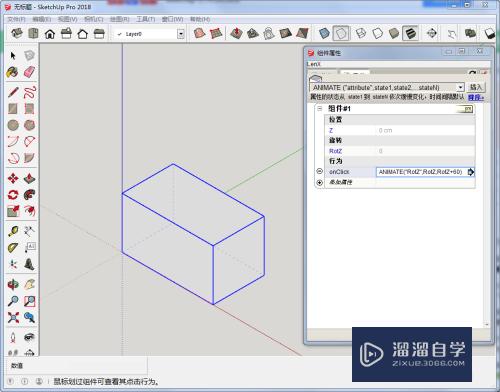
Task: Select the Arc tool
Action: point(13,141)
